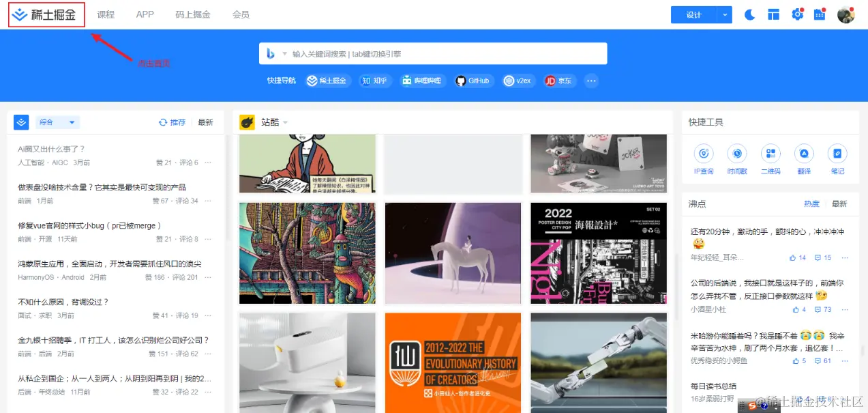The height and width of the screenshot is (413, 868).
Task: Open the layout panel icon in header
Action: click(x=773, y=15)
